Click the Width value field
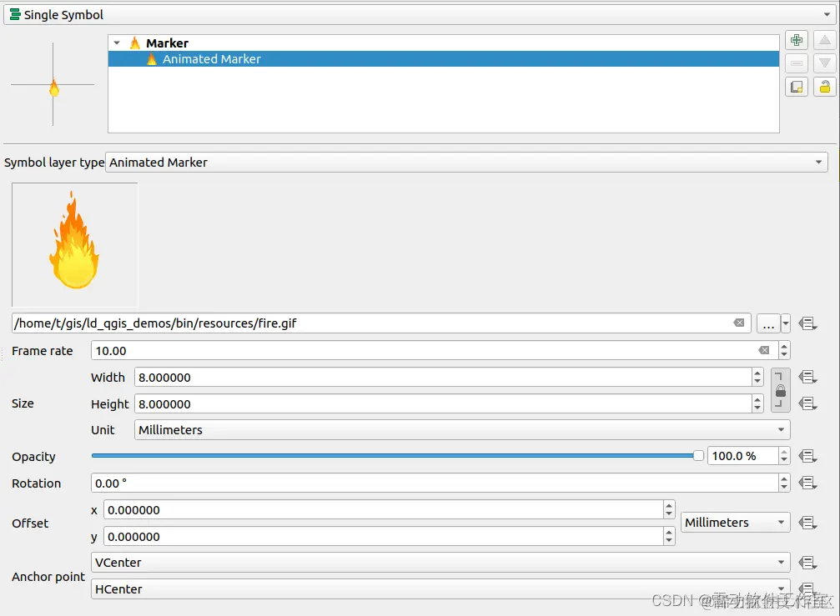This screenshot has height=616, width=840. pyautogui.click(x=442, y=378)
